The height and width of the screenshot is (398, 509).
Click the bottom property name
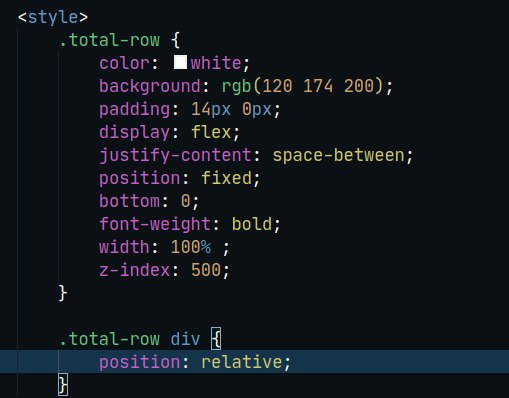pyautogui.click(x=130, y=201)
